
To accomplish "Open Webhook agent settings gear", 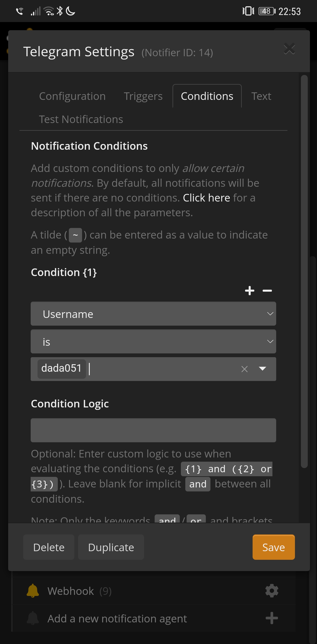I will pyautogui.click(x=272, y=591).
